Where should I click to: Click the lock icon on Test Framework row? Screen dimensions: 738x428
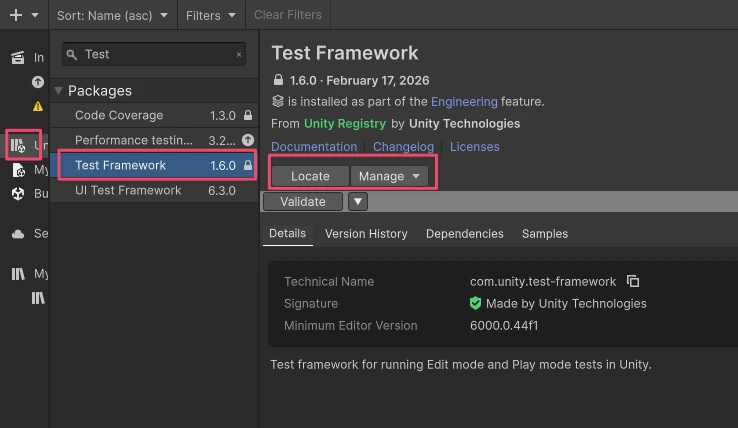pyautogui.click(x=248, y=165)
